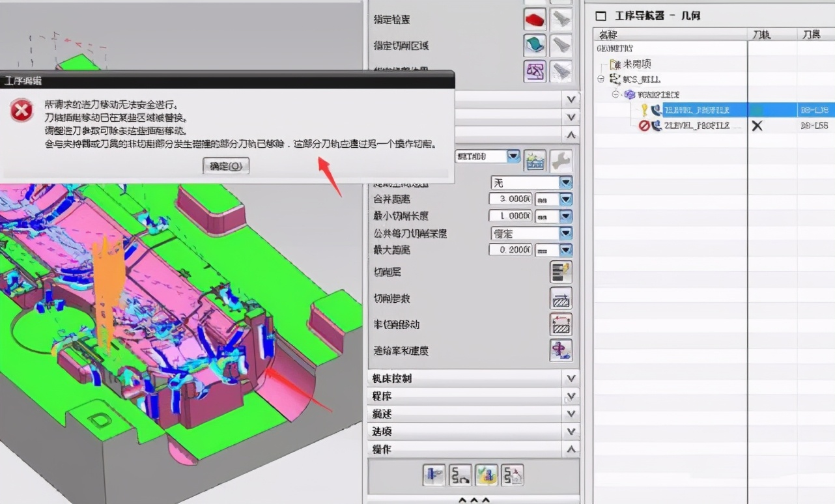Open the 进给率和速度 feeds and speeds icon

coord(560,350)
